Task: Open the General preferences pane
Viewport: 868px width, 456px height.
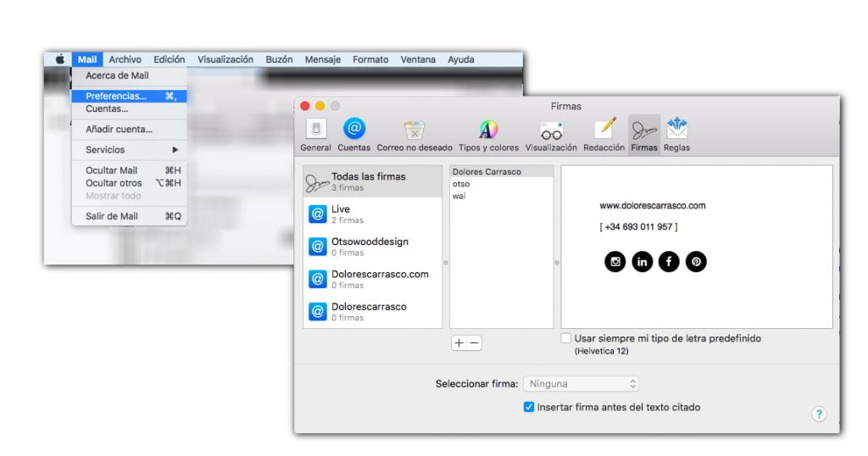Action: [315, 135]
